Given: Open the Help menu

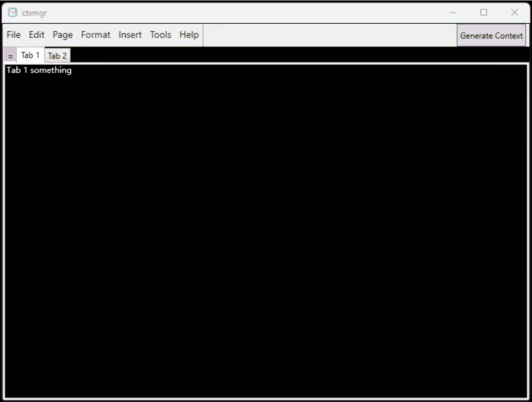Looking at the screenshot, I should click(x=189, y=35).
